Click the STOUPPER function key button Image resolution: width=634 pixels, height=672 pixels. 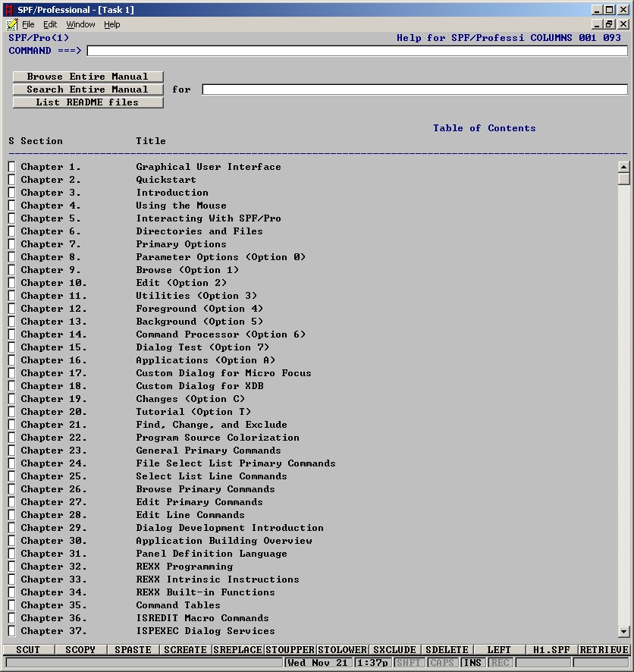[x=290, y=650]
